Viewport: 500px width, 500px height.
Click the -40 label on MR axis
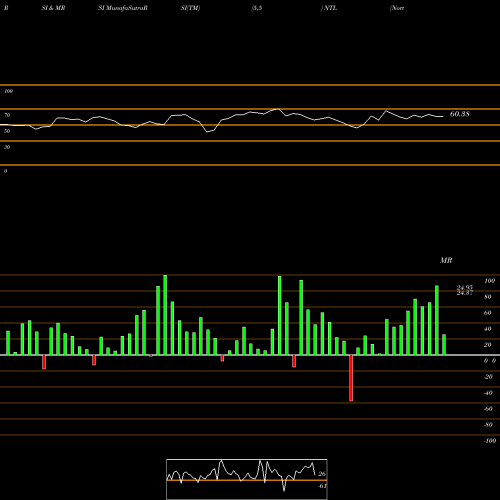pos(488,393)
